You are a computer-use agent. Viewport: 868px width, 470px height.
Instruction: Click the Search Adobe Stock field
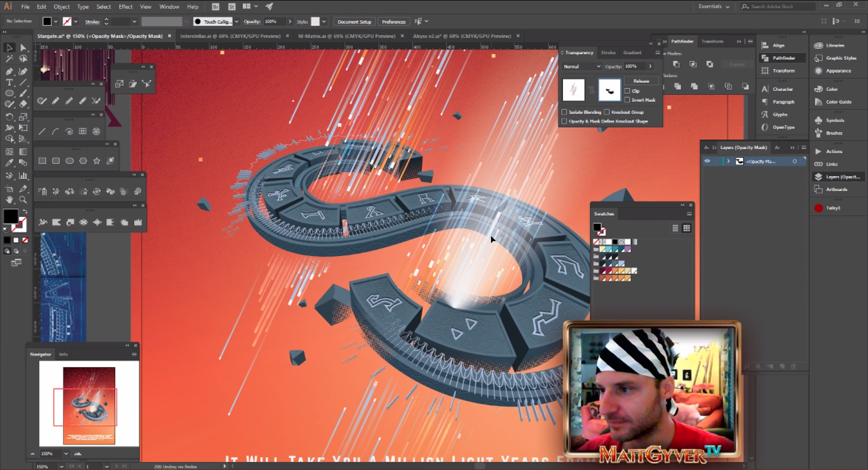coord(777,6)
